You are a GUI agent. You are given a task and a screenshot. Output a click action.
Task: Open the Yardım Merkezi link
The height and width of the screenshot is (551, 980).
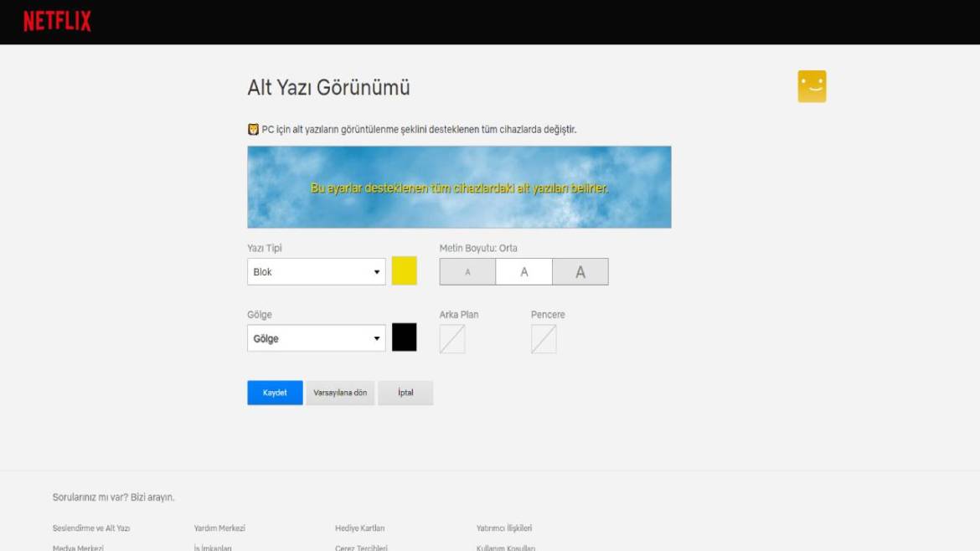pyautogui.click(x=221, y=528)
